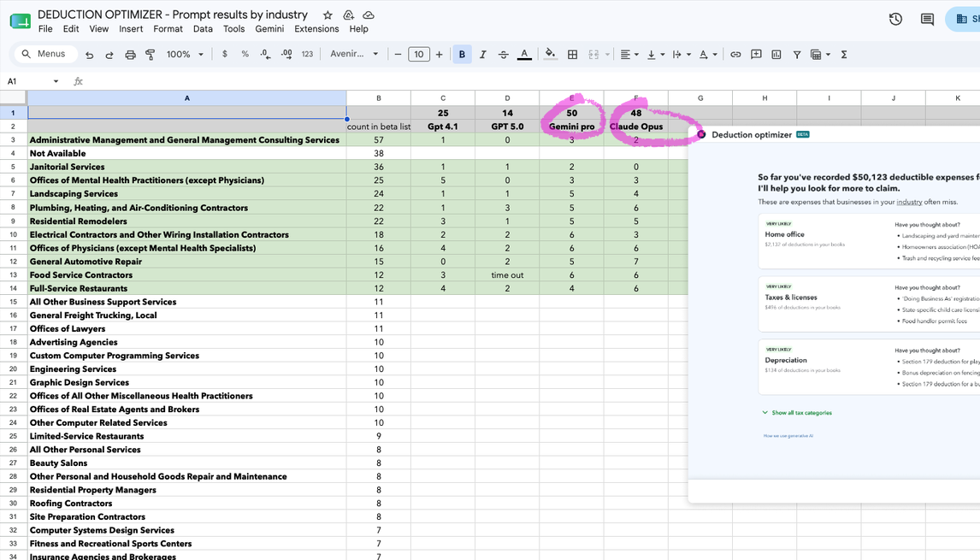This screenshot has width=980, height=560.
Task: Add comment icon in toolbar
Action: 756,55
